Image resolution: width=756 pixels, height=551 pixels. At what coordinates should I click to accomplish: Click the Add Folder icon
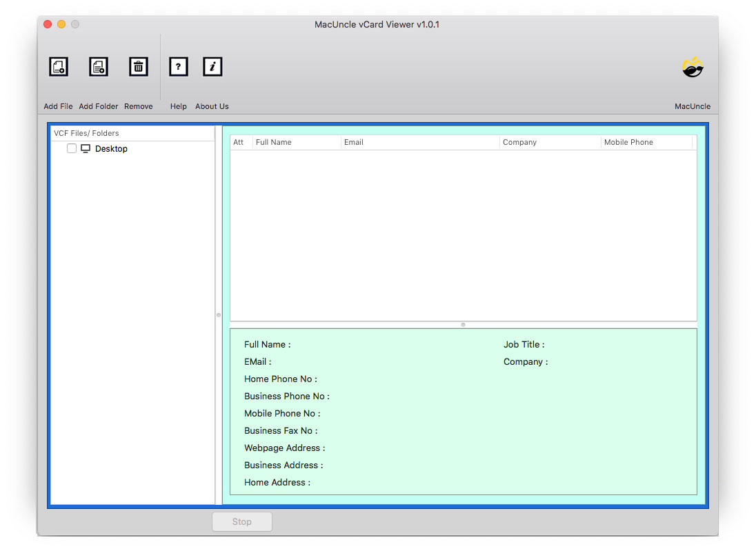(x=99, y=67)
